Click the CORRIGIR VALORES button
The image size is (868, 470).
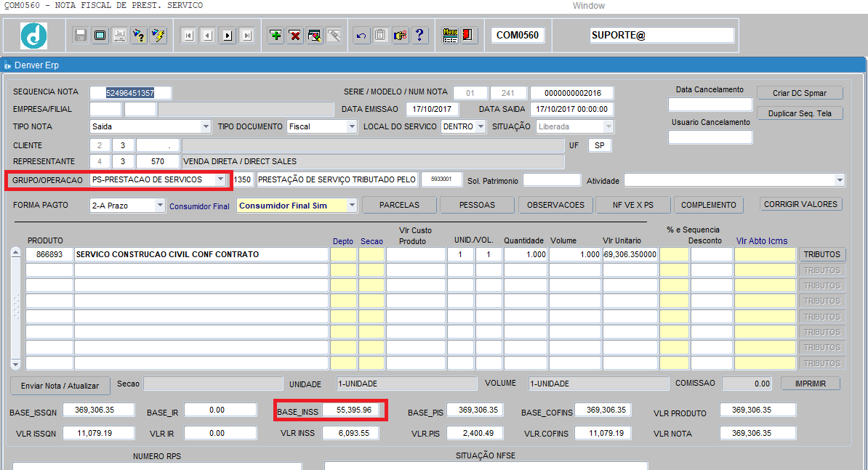click(x=800, y=204)
